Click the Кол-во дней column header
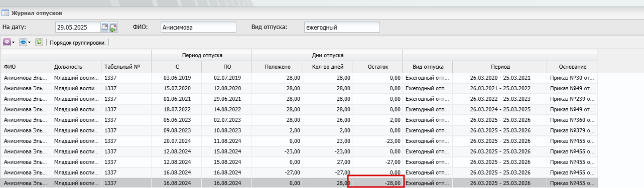The width and height of the screenshot is (644, 188). (x=327, y=67)
